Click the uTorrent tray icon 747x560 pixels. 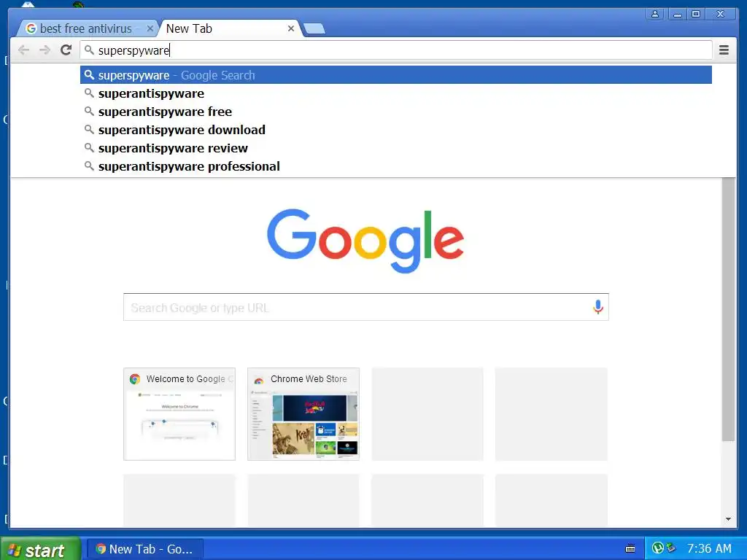658,548
